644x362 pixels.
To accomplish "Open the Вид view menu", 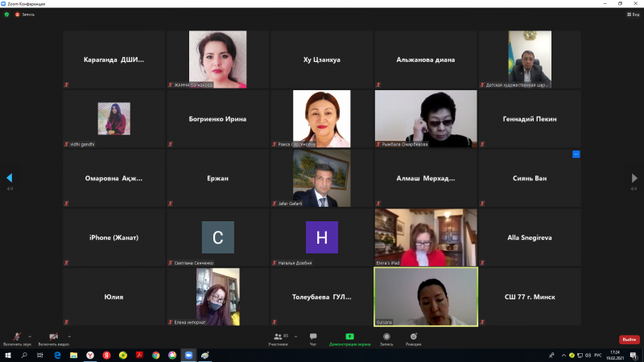I will (632, 14).
